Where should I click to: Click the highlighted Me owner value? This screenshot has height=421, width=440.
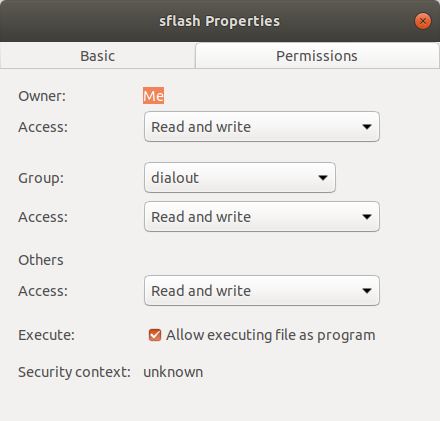[x=153, y=96]
